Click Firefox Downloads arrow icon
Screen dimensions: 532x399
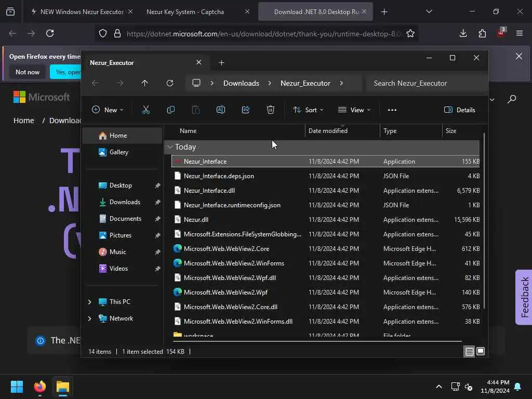(x=463, y=33)
